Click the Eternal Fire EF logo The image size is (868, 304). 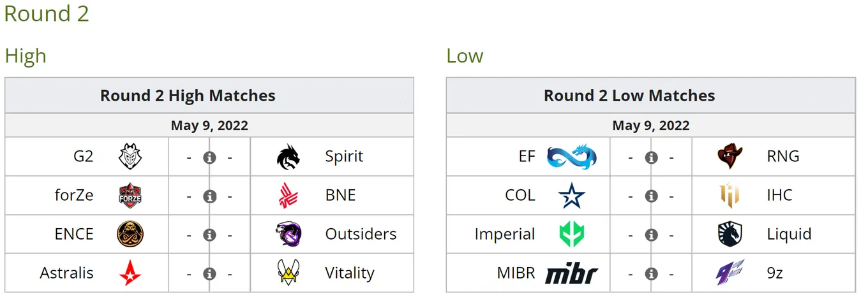(572, 157)
